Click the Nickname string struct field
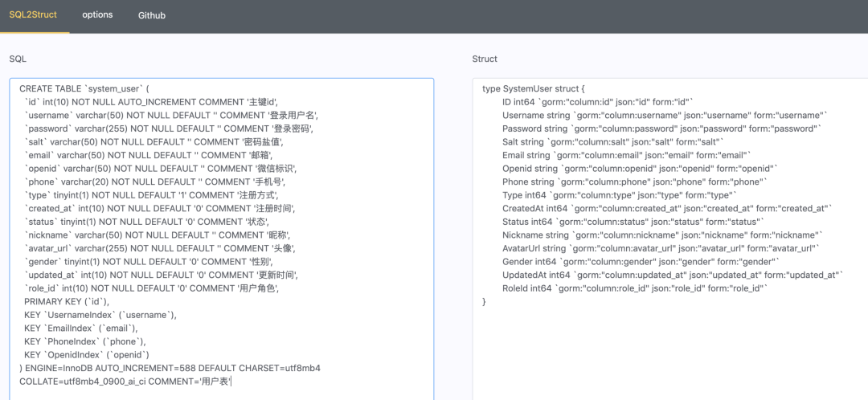Image resolution: width=868 pixels, height=400 pixels. click(x=663, y=235)
